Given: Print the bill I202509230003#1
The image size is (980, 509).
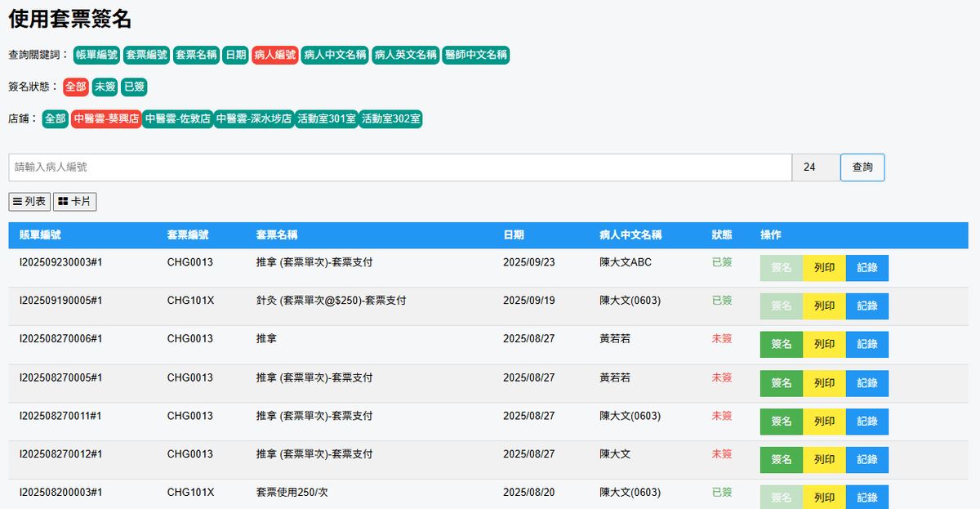Looking at the screenshot, I should pyautogui.click(x=824, y=268).
